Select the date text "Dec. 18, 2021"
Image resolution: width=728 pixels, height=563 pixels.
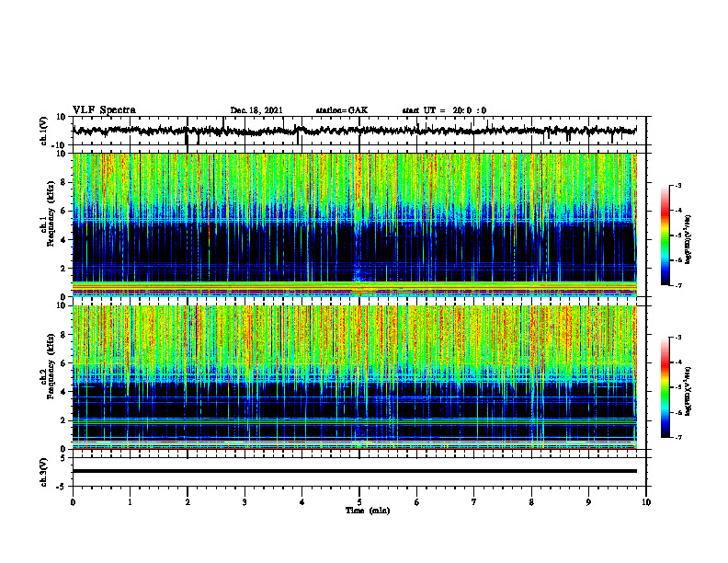click(256, 110)
